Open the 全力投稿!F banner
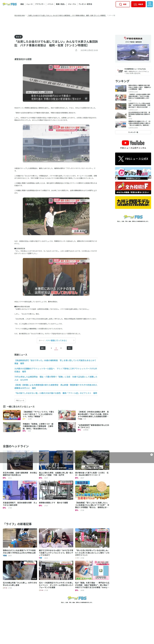 tap(133, 188)
